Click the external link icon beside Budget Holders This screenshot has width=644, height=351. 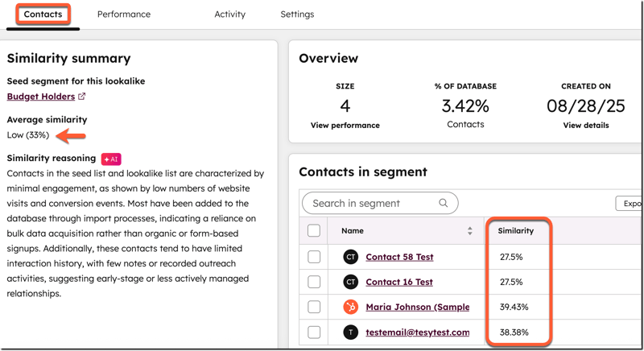(x=82, y=97)
